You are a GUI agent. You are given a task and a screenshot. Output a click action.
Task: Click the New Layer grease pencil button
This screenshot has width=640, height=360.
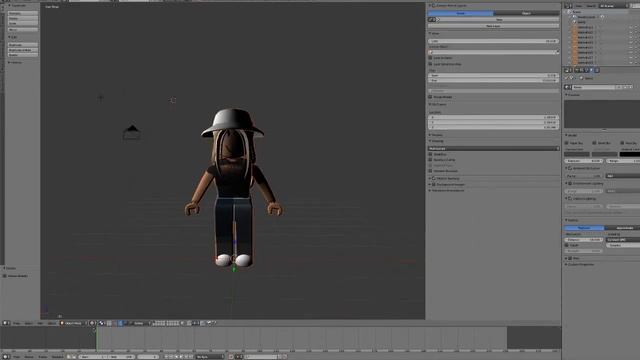coord(493,26)
